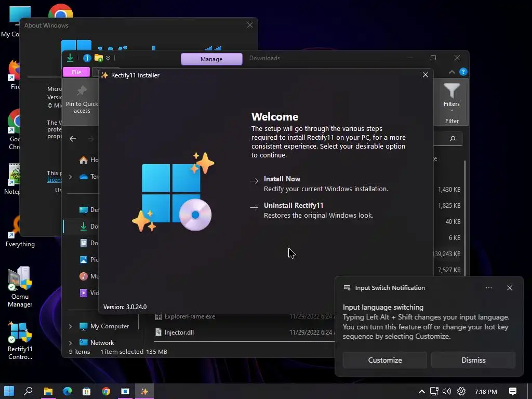Close the About Windows dialog
The width and height of the screenshot is (532, 399).
pos(250,25)
